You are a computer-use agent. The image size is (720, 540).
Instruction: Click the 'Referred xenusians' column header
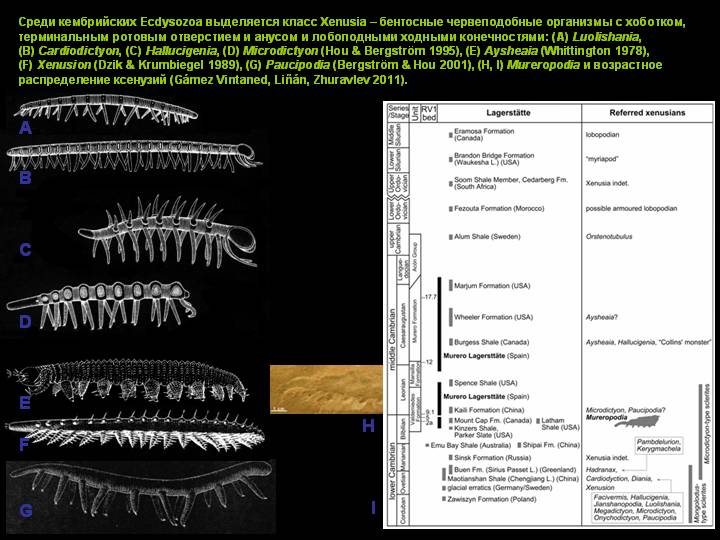(x=647, y=112)
